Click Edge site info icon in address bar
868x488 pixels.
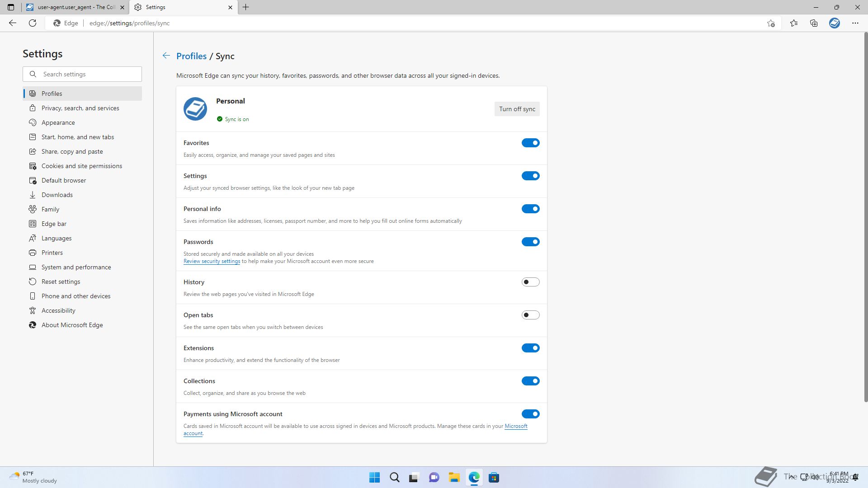coord(66,23)
